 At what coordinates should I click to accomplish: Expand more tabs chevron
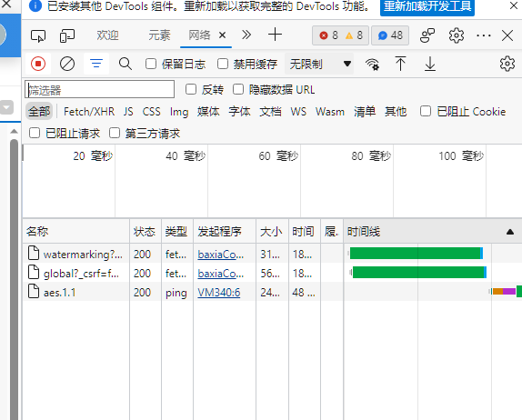(x=246, y=35)
